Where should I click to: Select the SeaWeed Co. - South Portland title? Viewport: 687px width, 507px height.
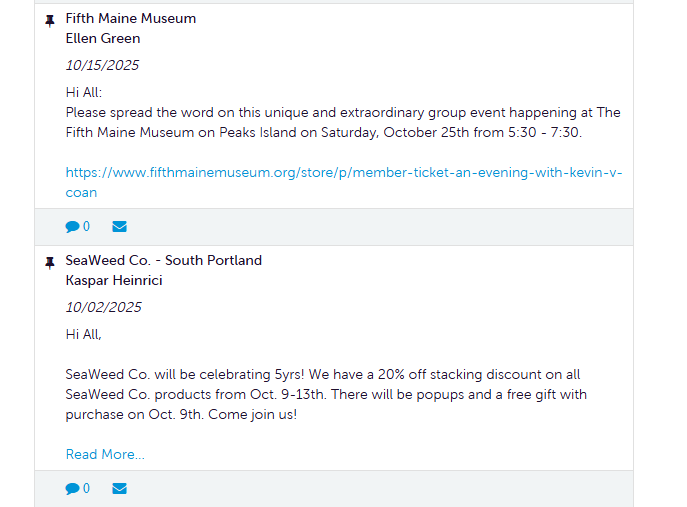pos(164,260)
